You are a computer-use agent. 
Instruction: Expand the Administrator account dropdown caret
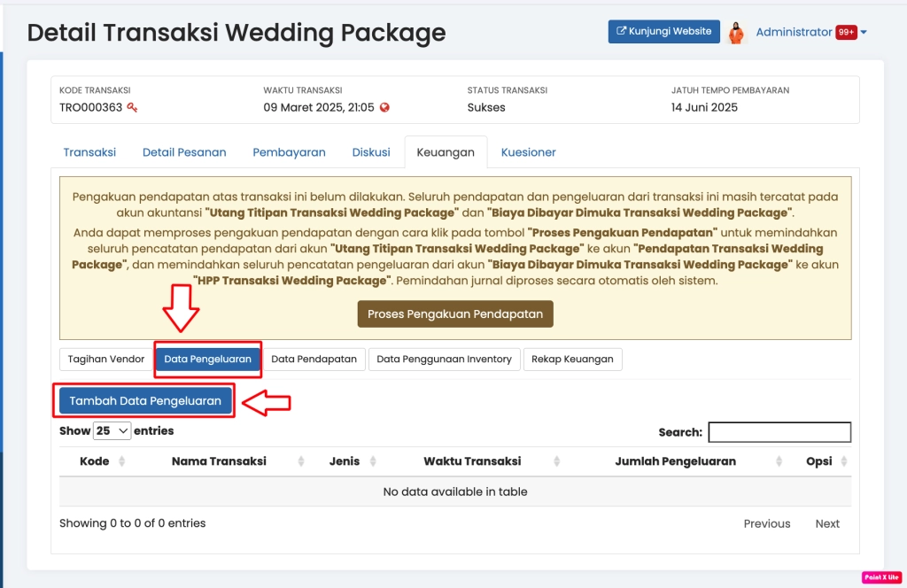click(x=864, y=33)
